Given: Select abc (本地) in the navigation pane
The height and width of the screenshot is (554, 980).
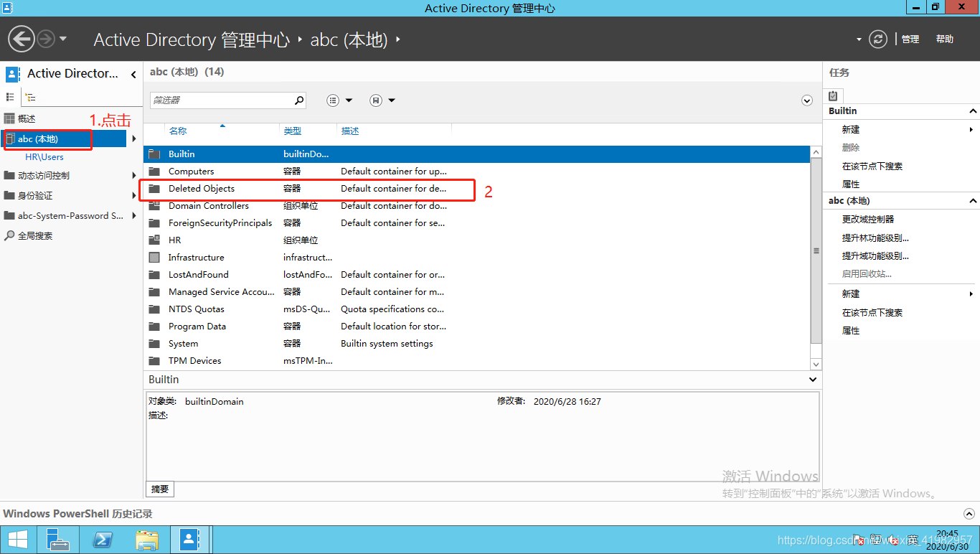Looking at the screenshot, I should 63,138.
